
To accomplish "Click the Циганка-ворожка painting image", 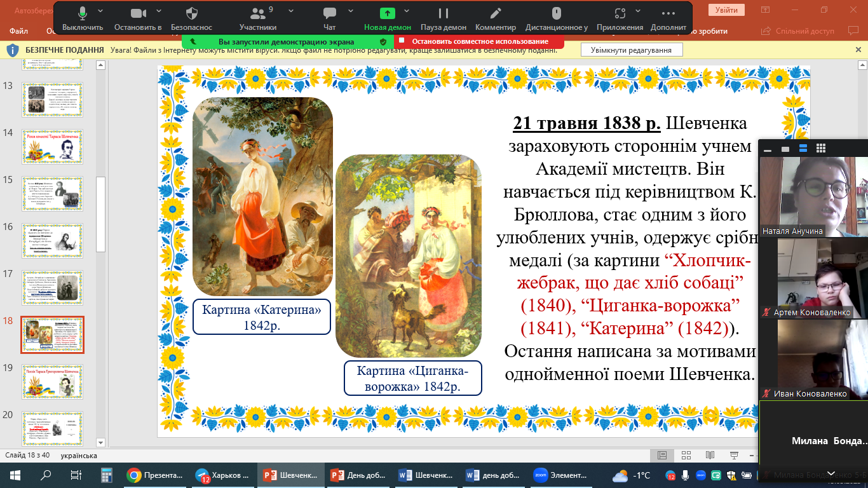I will (x=409, y=256).
